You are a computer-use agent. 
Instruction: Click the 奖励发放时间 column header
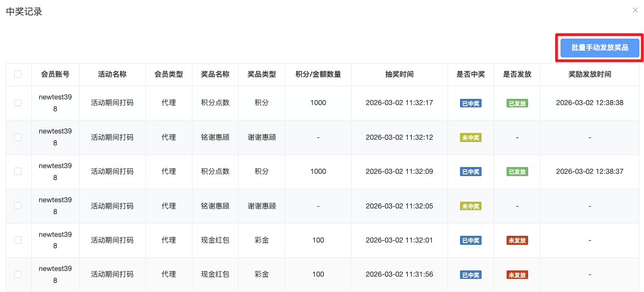[x=589, y=74]
